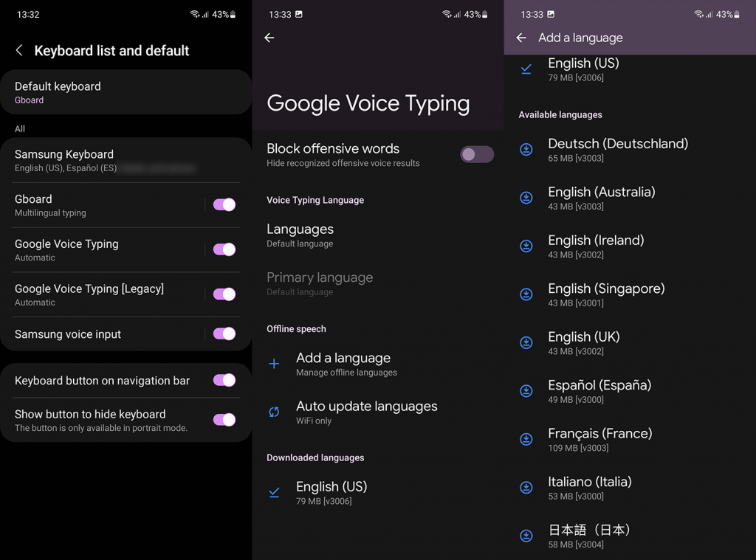Screen dimensions: 756x560
Task: Tap the Add a language plus icon
Action: 274,364
